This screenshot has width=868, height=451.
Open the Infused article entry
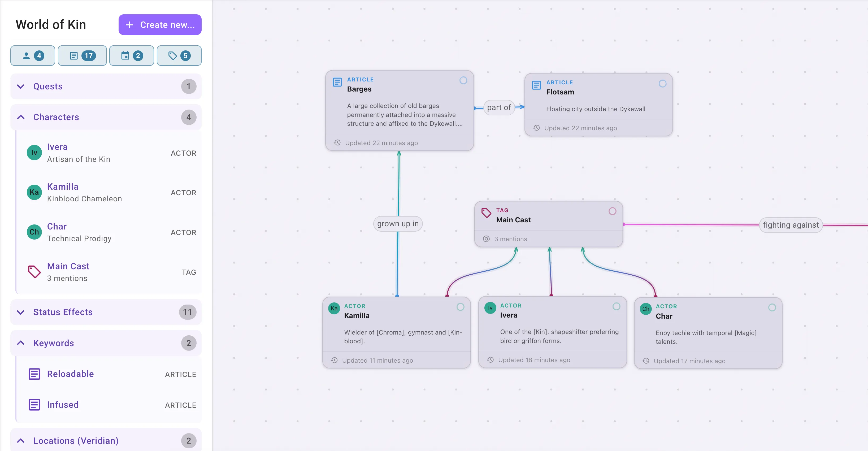tap(109, 405)
